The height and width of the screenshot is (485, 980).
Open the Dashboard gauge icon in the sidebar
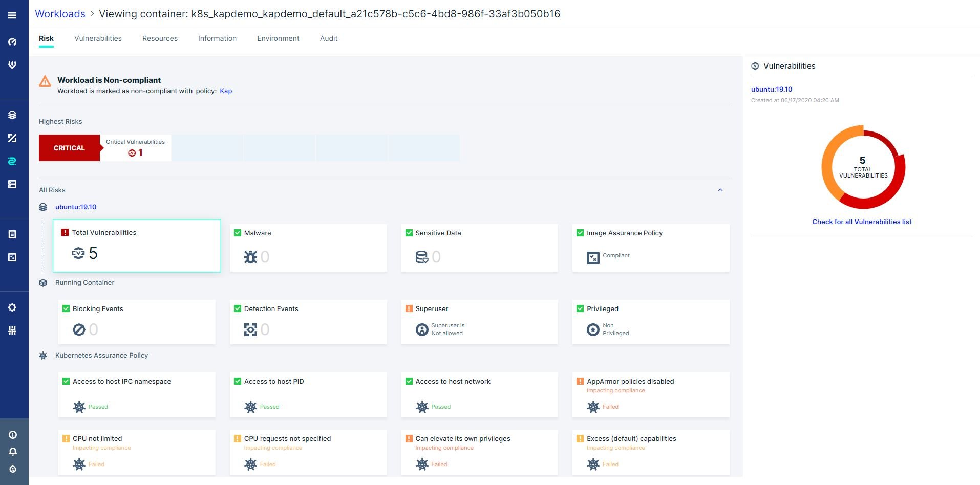(x=13, y=42)
